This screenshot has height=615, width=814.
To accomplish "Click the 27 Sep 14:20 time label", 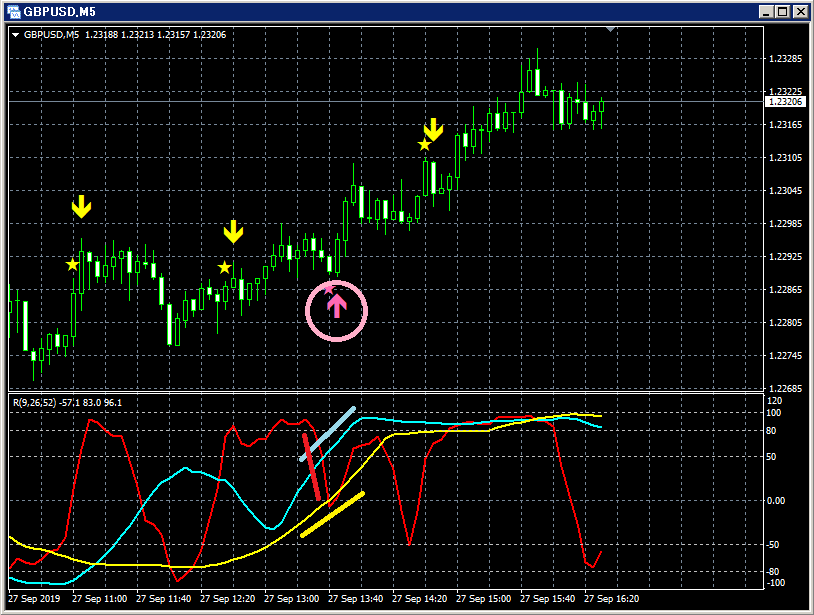I will coord(419,599).
